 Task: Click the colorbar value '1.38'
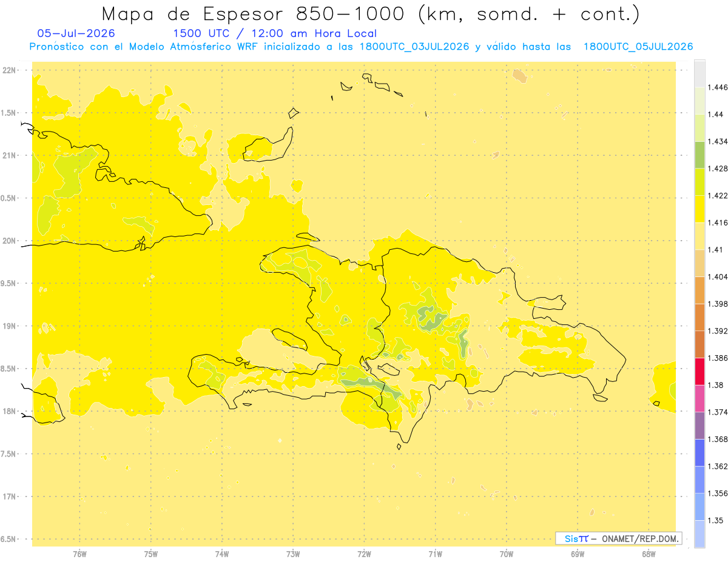(715, 385)
